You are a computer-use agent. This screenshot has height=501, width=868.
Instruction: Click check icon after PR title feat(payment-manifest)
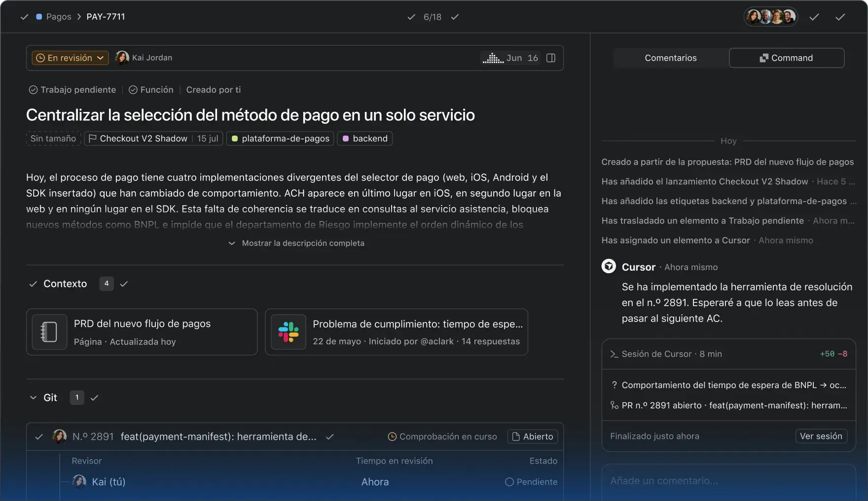330,436
